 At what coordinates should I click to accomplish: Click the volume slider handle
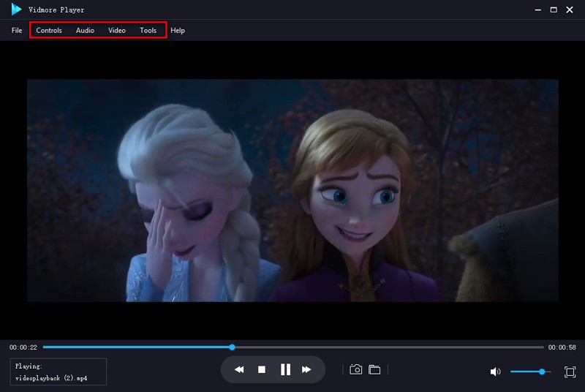(x=542, y=372)
